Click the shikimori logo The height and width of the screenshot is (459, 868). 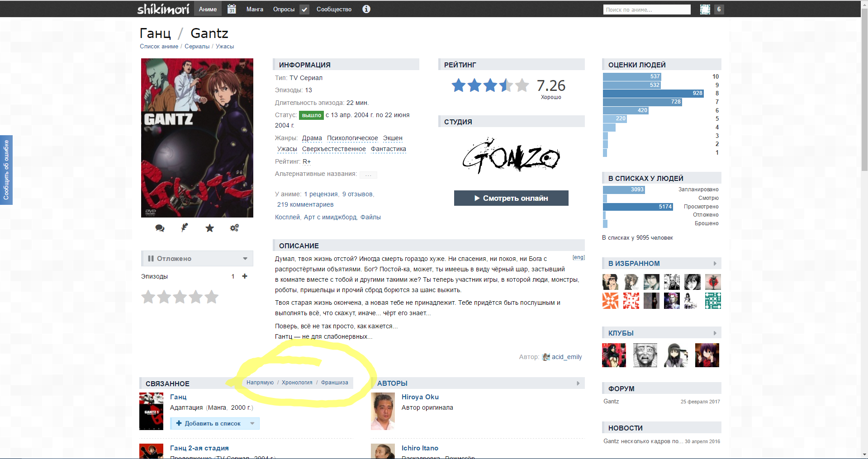click(163, 9)
